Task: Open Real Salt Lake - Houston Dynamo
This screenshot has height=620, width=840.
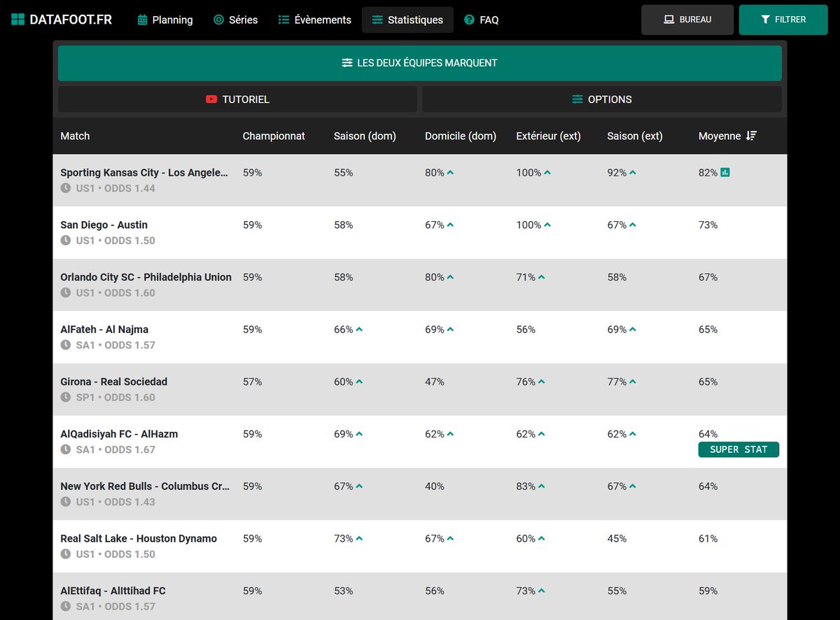Action: coord(139,538)
